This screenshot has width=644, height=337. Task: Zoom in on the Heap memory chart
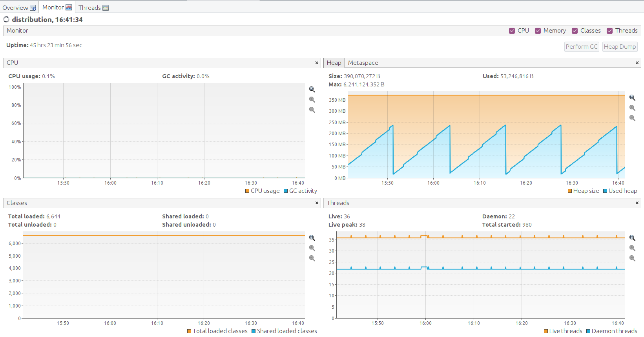pyautogui.click(x=632, y=108)
